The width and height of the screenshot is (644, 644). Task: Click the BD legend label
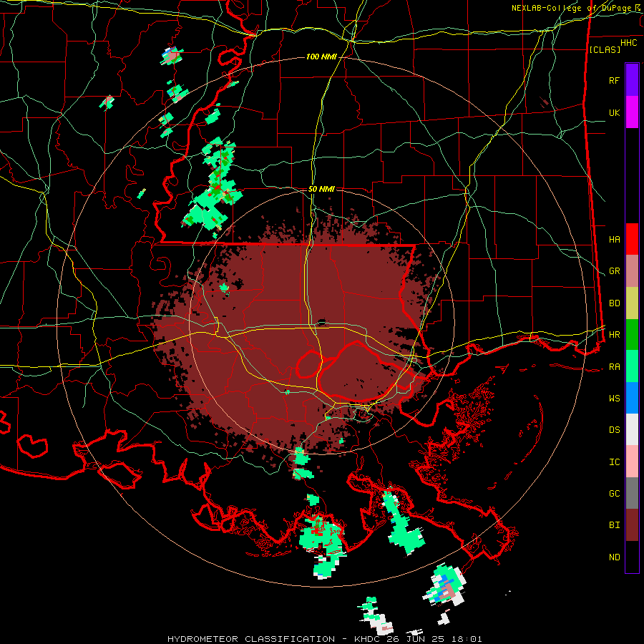point(614,303)
